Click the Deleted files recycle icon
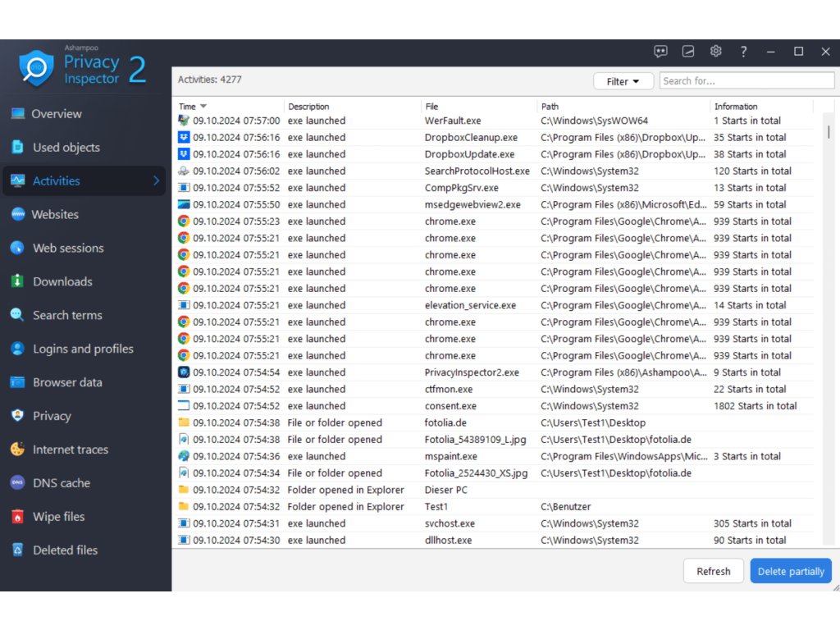 coord(18,550)
